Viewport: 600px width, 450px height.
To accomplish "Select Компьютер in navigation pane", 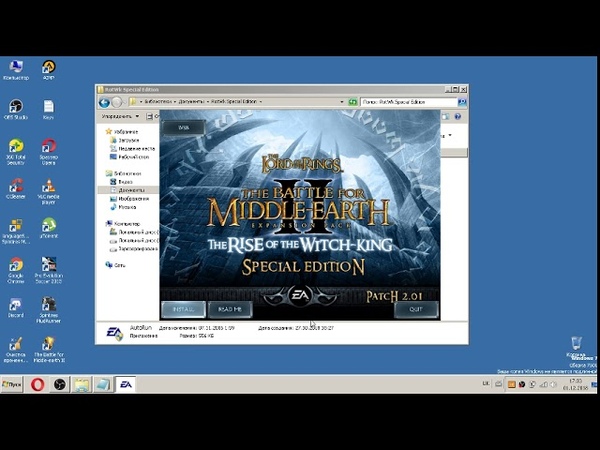I will pos(123,223).
